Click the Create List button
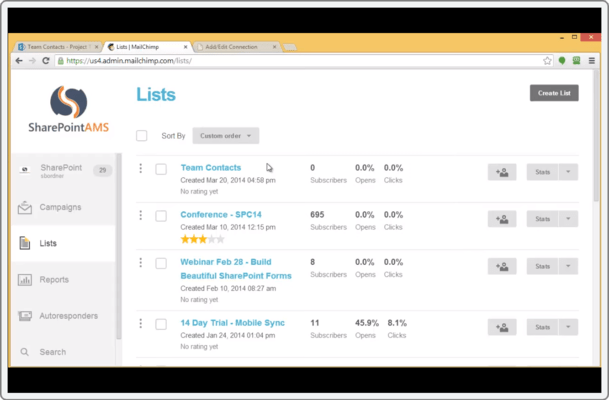The width and height of the screenshot is (609, 400). tap(554, 93)
